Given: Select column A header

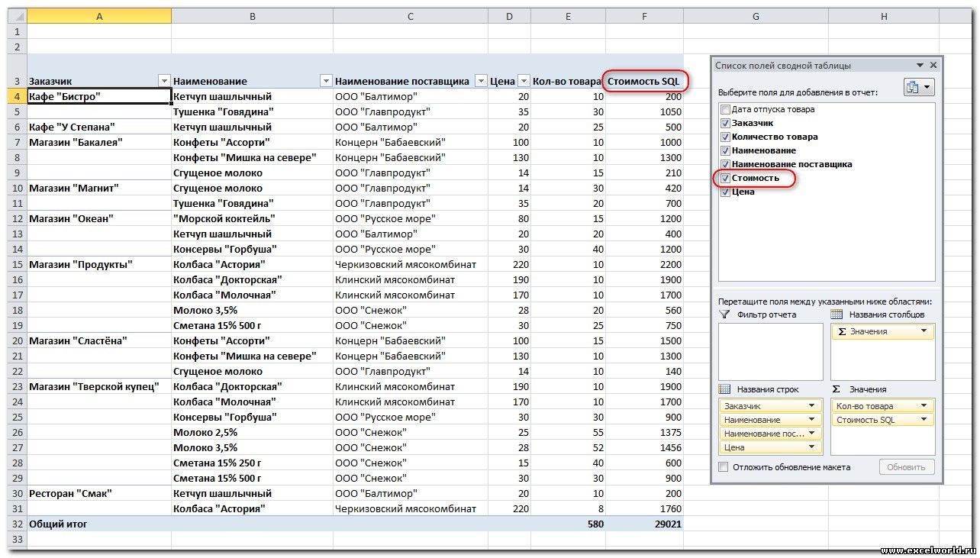Looking at the screenshot, I should (x=99, y=16).
